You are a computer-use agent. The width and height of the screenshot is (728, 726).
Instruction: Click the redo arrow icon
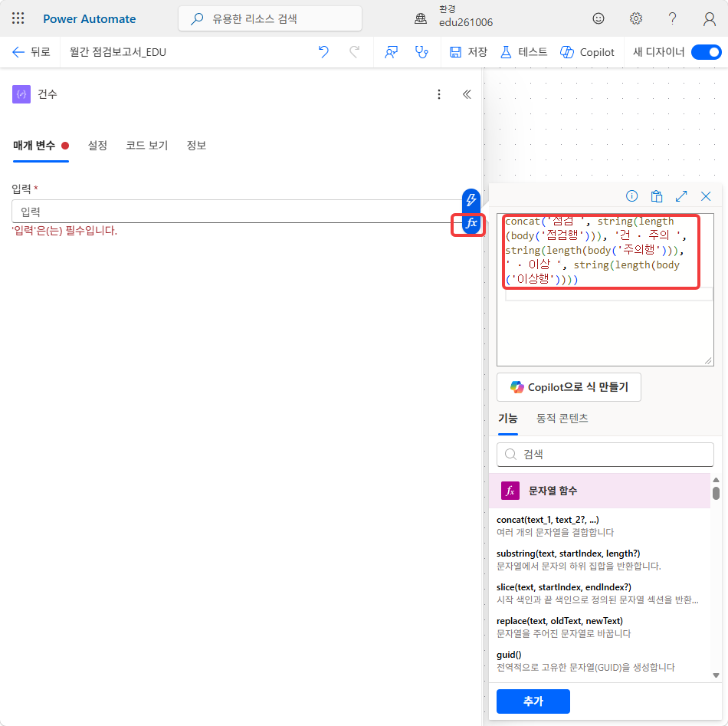click(355, 52)
